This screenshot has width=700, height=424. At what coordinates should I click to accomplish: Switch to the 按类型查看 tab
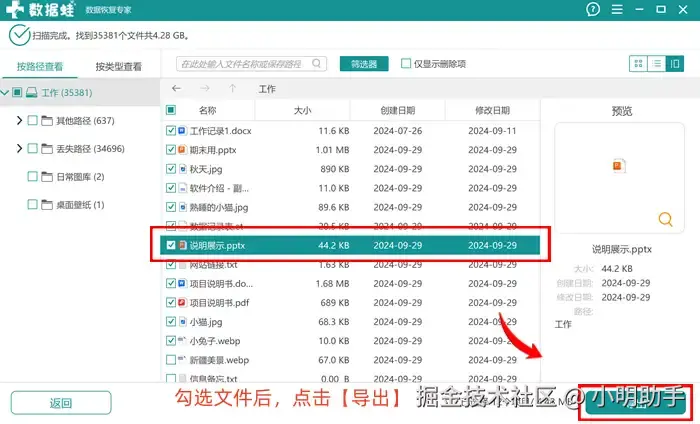119,67
